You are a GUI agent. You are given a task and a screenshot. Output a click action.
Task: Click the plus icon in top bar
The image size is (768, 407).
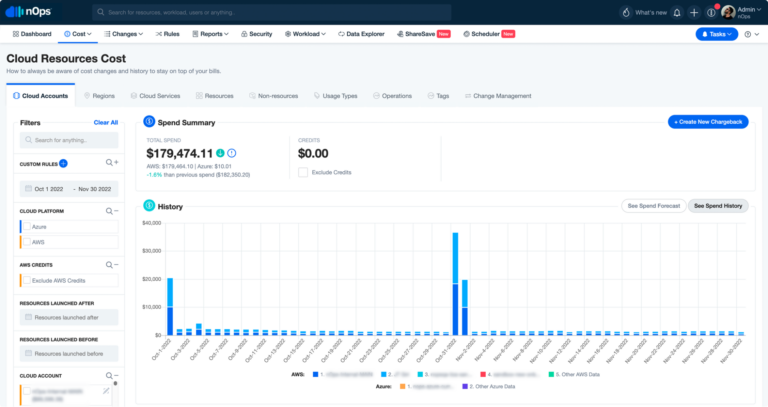[x=694, y=12]
